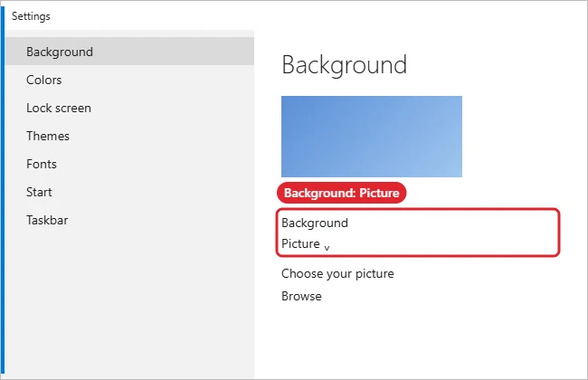Click the blue desktop preview thumbnail
The height and width of the screenshot is (380, 588).
[372, 137]
